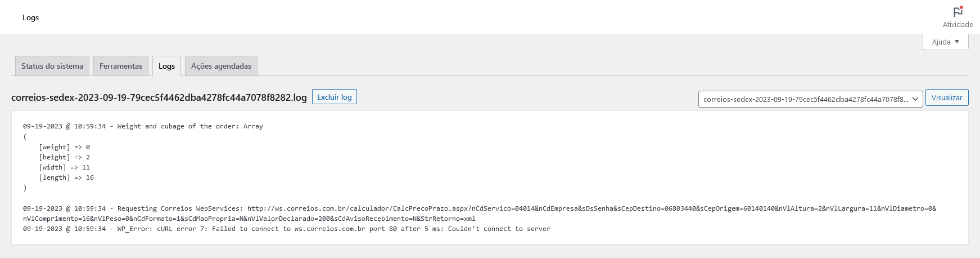Click the "Weight and cubage of the order" line
The width and height of the screenshot is (980, 258).
point(143,126)
